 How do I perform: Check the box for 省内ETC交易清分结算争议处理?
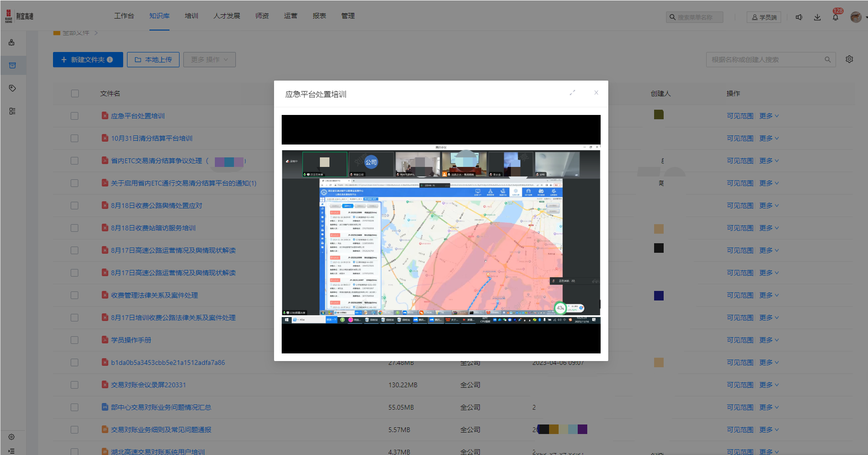click(74, 161)
